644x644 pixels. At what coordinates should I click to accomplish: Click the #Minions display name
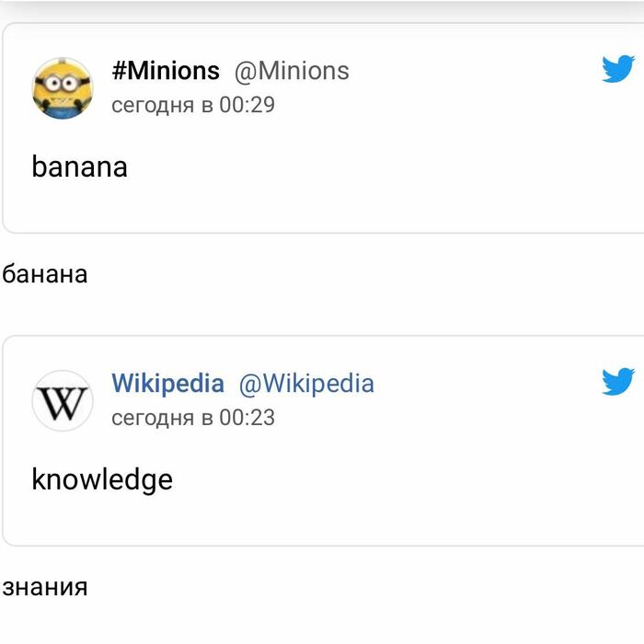coord(166,71)
